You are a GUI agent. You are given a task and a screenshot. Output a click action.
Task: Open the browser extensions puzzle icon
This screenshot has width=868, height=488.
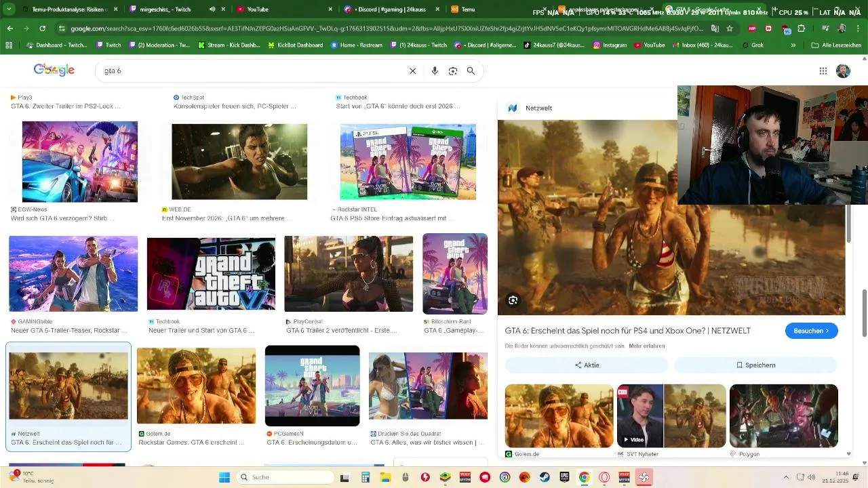click(802, 28)
